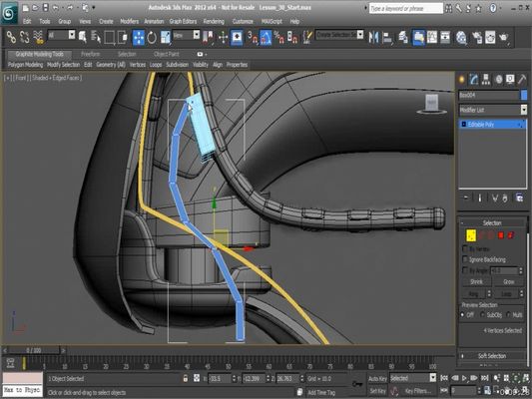Open the Material Editor icon
Image resolution: width=532 pixels, height=399 pixels.
pyautogui.click(x=461, y=37)
